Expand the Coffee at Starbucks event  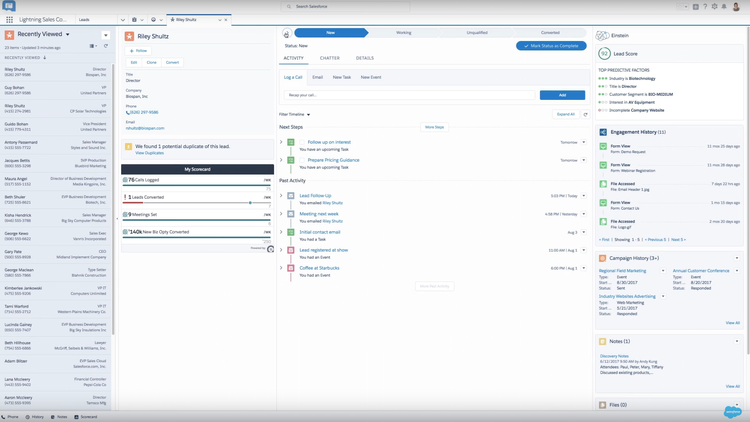point(281,268)
